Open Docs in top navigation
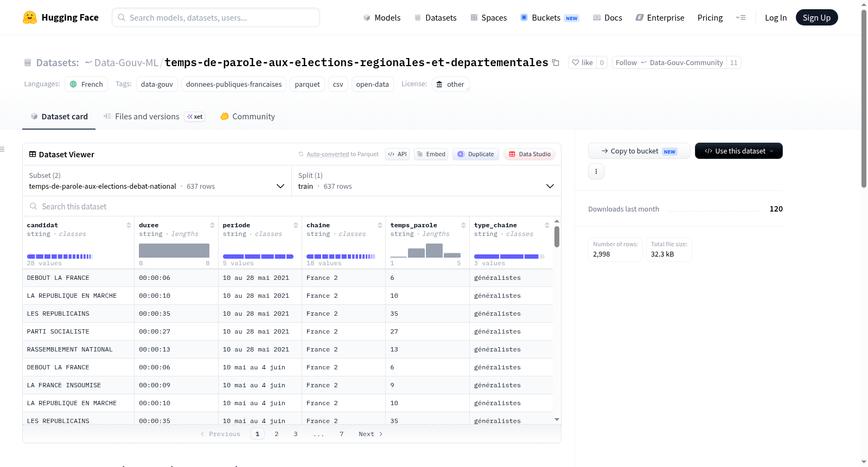868x467 pixels. pyautogui.click(x=608, y=17)
